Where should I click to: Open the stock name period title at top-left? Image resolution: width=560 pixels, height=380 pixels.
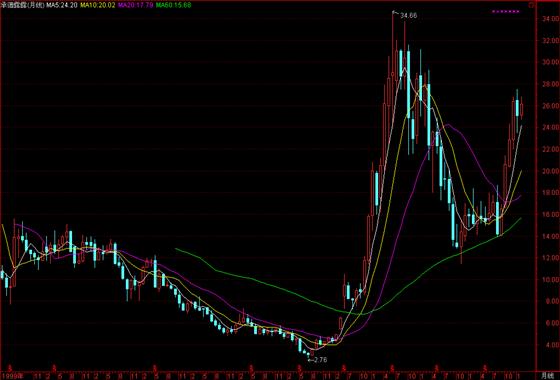pyautogui.click(x=23, y=5)
